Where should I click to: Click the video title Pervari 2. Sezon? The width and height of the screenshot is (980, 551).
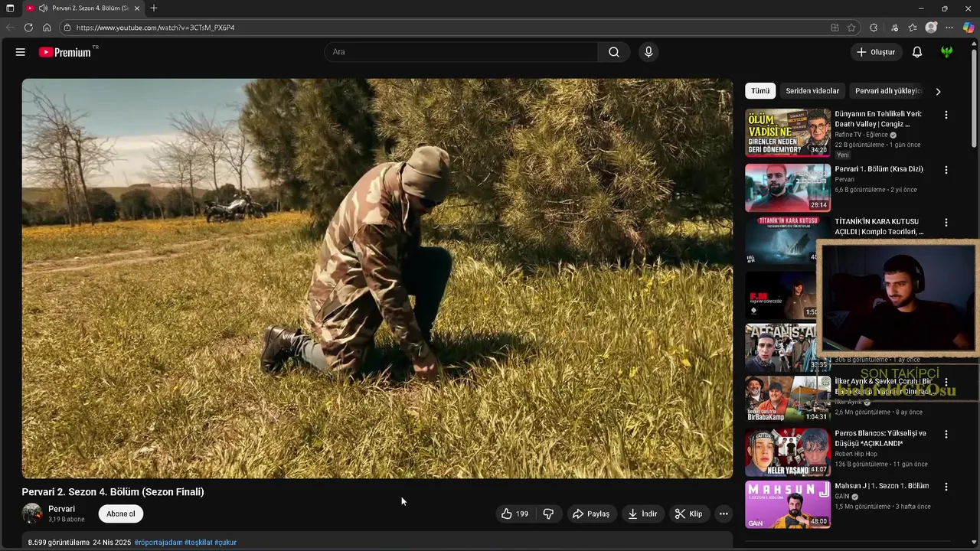pyautogui.click(x=113, y=492)
